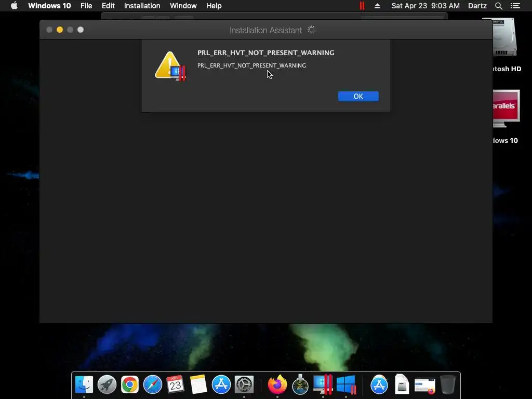Click the eject icon in menu bar
Viewport: 532px width, 399px height.
click(377, 6)
